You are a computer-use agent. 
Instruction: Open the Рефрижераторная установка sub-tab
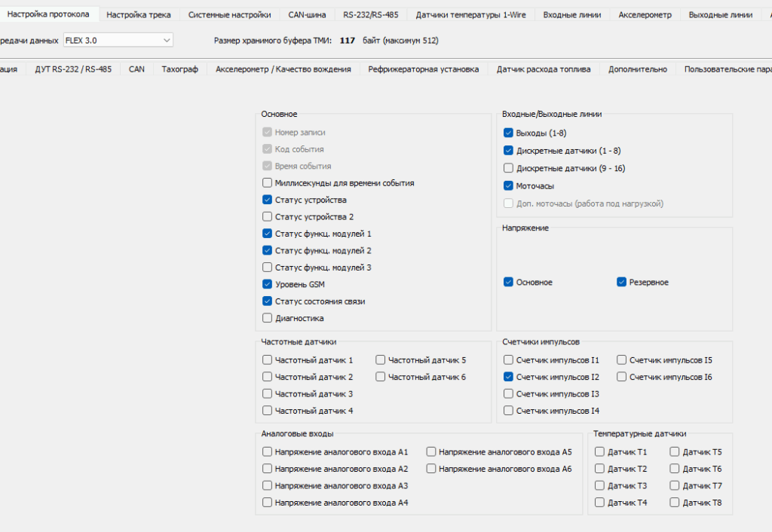423,69
